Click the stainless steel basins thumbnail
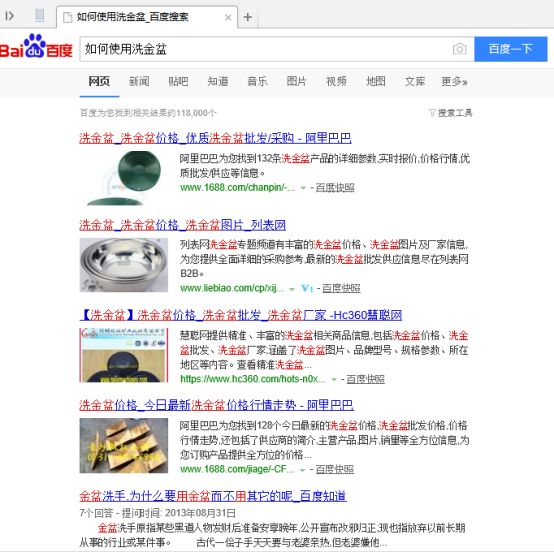Screen dimensions: 554x553 click(124, 265)
